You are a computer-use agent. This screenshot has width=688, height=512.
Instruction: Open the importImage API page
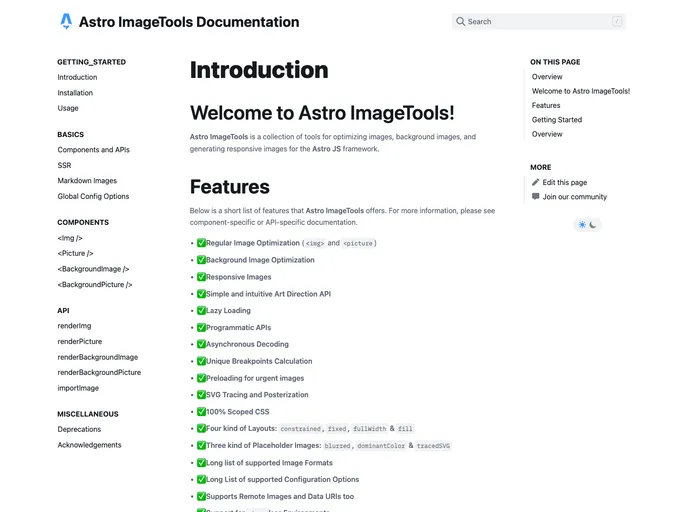pos(78,388)
